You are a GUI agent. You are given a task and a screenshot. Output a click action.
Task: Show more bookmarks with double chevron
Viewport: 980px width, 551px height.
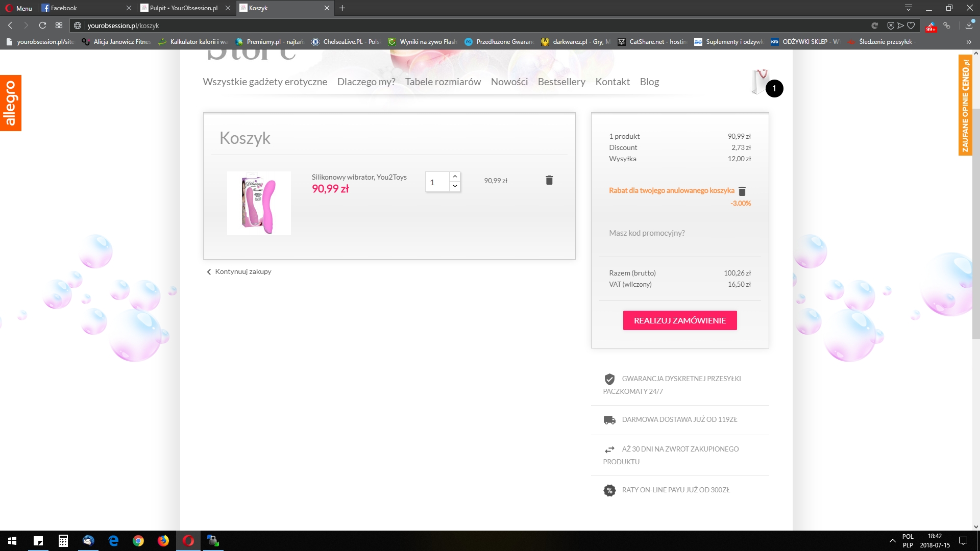click(x=969, y=42)
